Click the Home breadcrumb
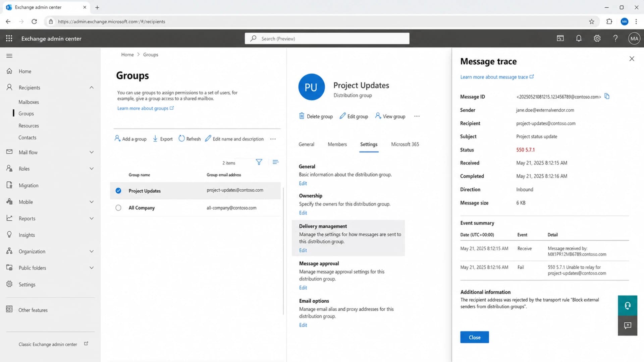 tap(127, 55)
